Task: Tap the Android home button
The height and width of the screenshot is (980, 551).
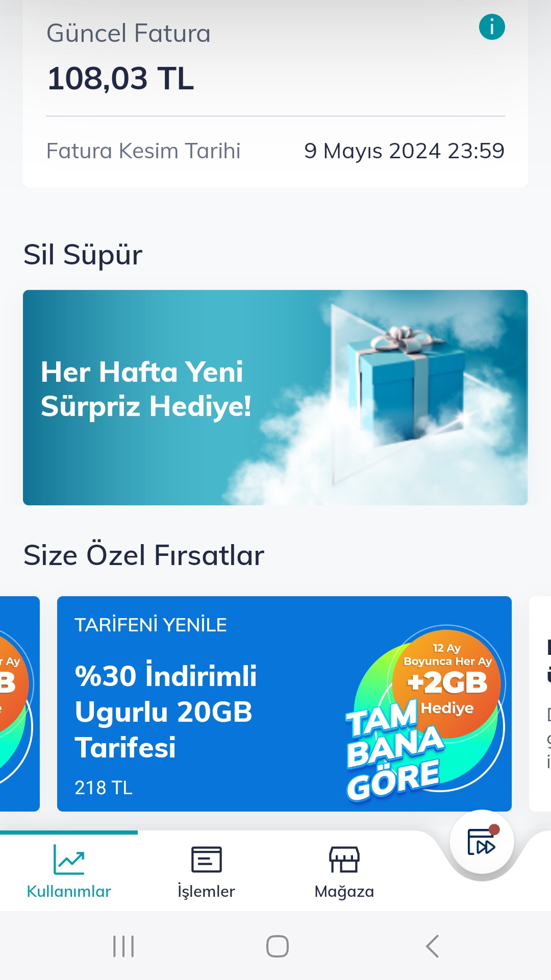Action: point(278,946)
